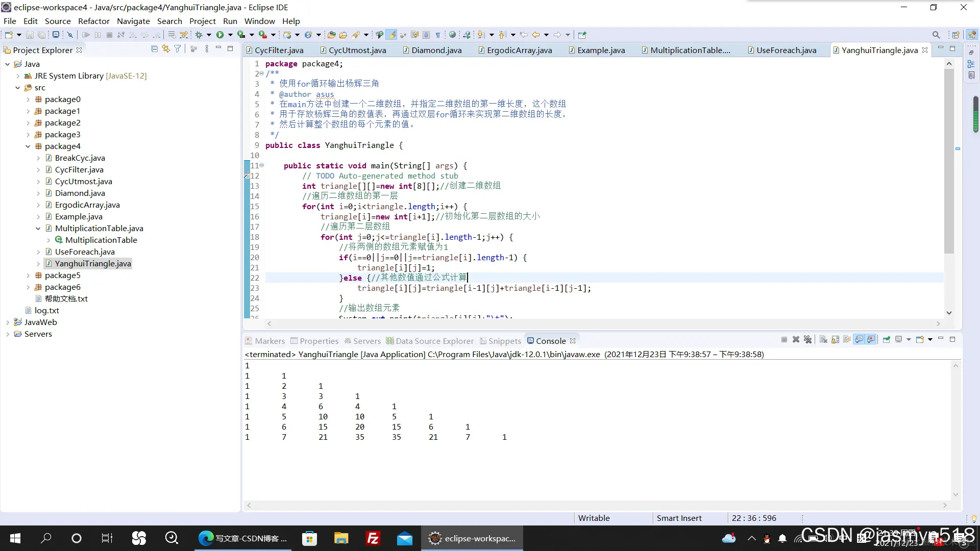The height and width of the screenshot is (551, 980).
Task: Click the Open Web Browser globe icon
Action: tap(452, 35)
